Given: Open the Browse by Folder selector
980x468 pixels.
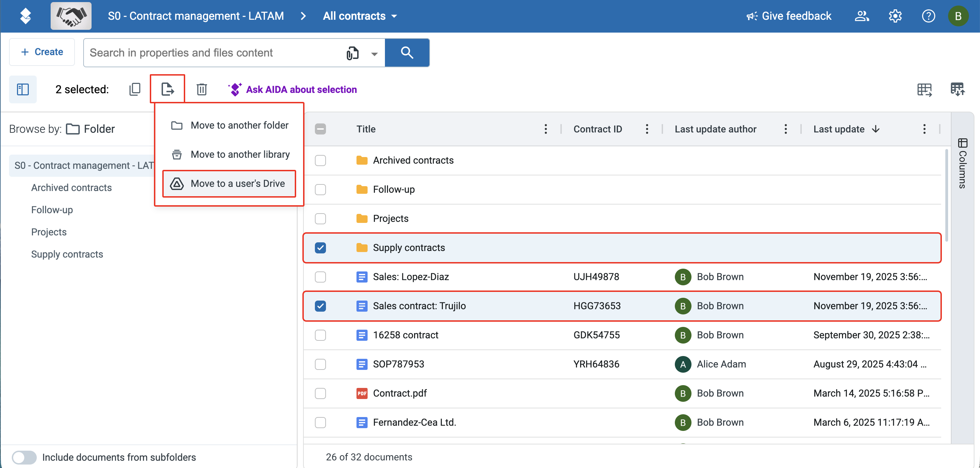Looking at the screenshot, I should tap(90, 129).
